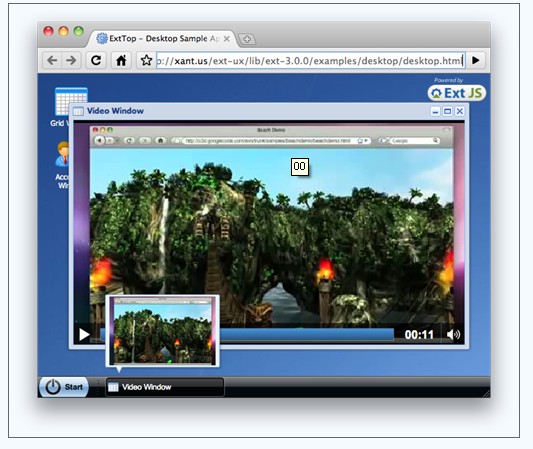Screen dimensions: 533x449
Task: Go back using browser back arrow
Action: click(52, 61)
